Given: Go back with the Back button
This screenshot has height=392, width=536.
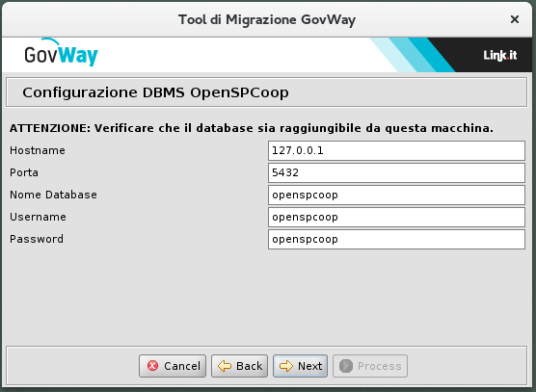Looking at the screenshot, I should pos(239,366).
